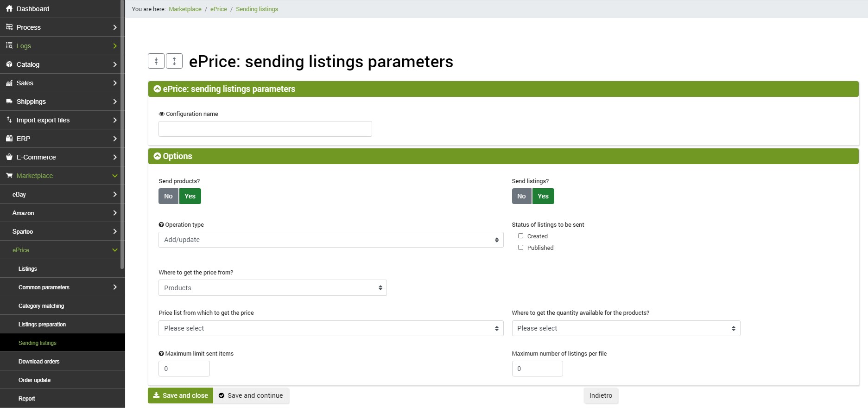Open the price list Please select dropdown
The width and height of the screenshot is (868, 408).
point(331,328)
